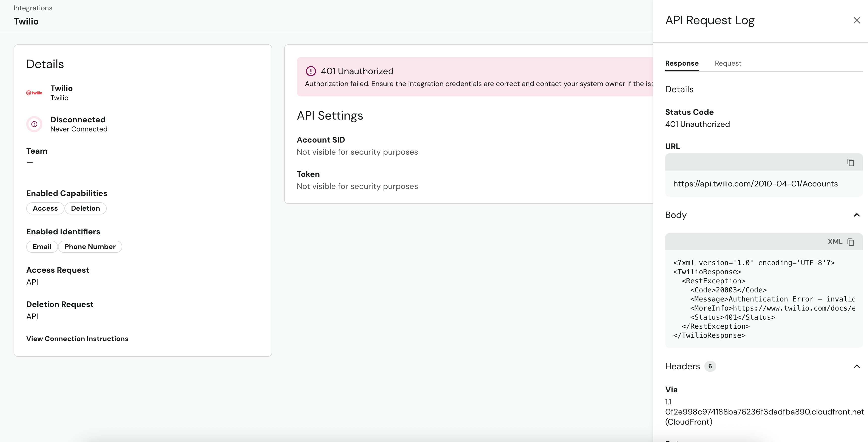This screenshot has width=868, height=442.
Task: Click the Headers section heading
Action: [682, 367]
